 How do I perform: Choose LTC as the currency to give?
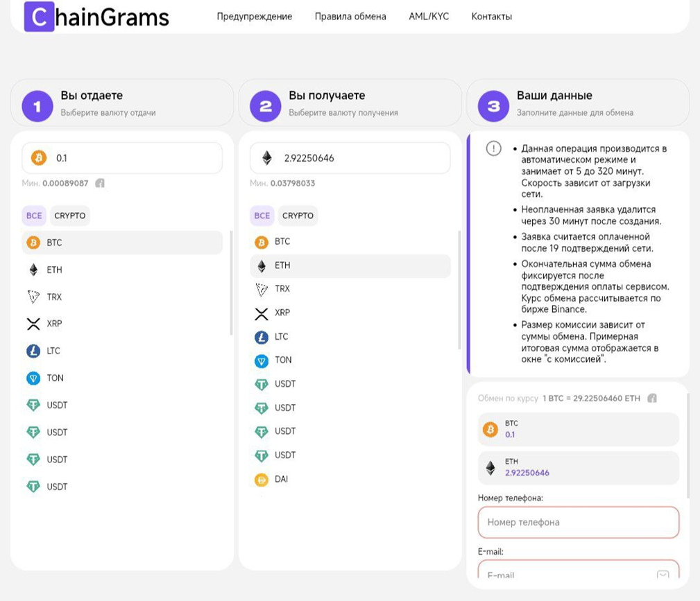[x=122, y=351]
